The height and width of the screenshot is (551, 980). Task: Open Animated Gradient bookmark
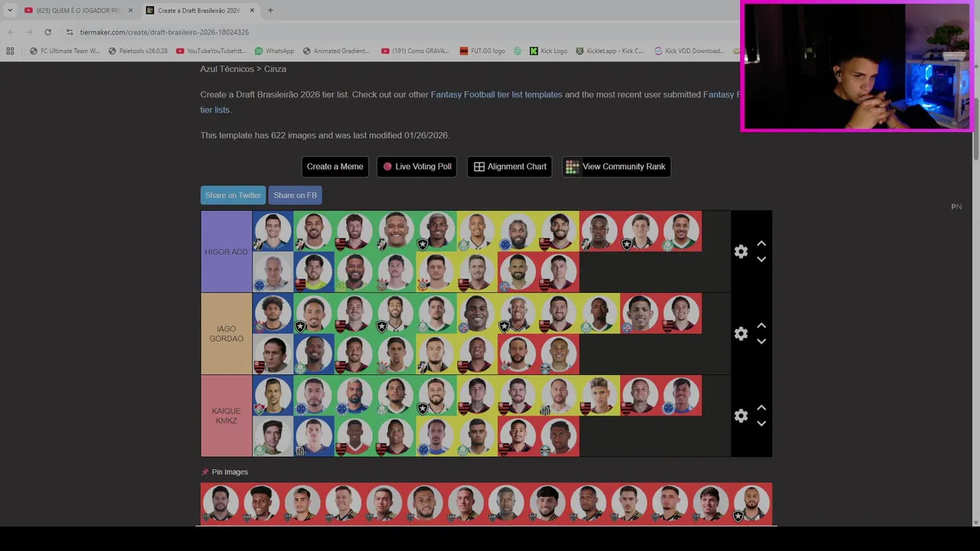[336, 51]
